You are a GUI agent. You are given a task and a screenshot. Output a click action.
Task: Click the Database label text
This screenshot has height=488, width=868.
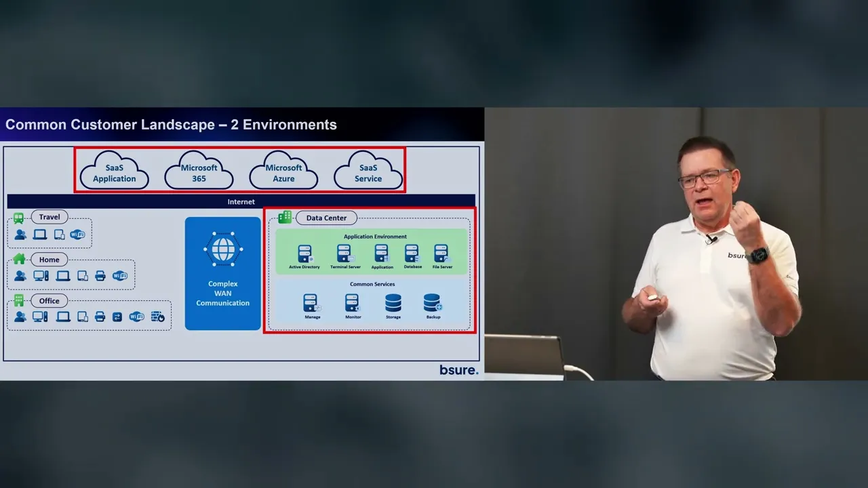coord(413,267)
